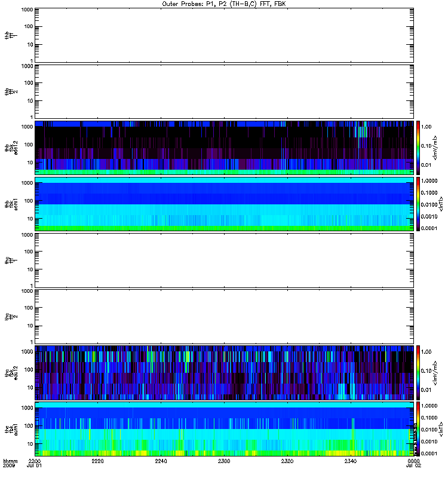Click the plot title "Outer Probes: P1, P2 (TH-B,C) FFT, FBK"
Viewport: 448px width, 478px height.
coord(224,4)
